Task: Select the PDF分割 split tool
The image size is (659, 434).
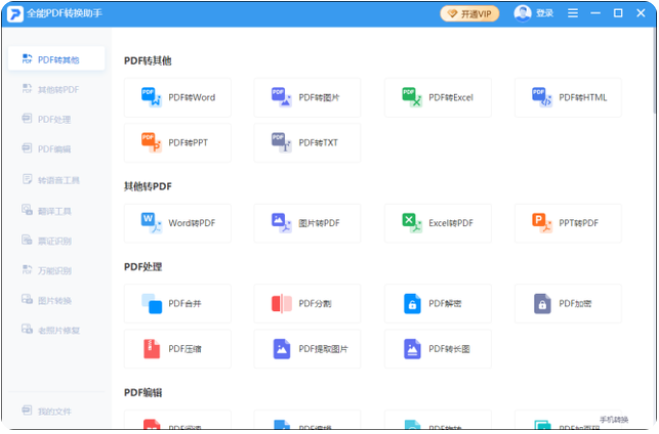Action: (308, 303)
